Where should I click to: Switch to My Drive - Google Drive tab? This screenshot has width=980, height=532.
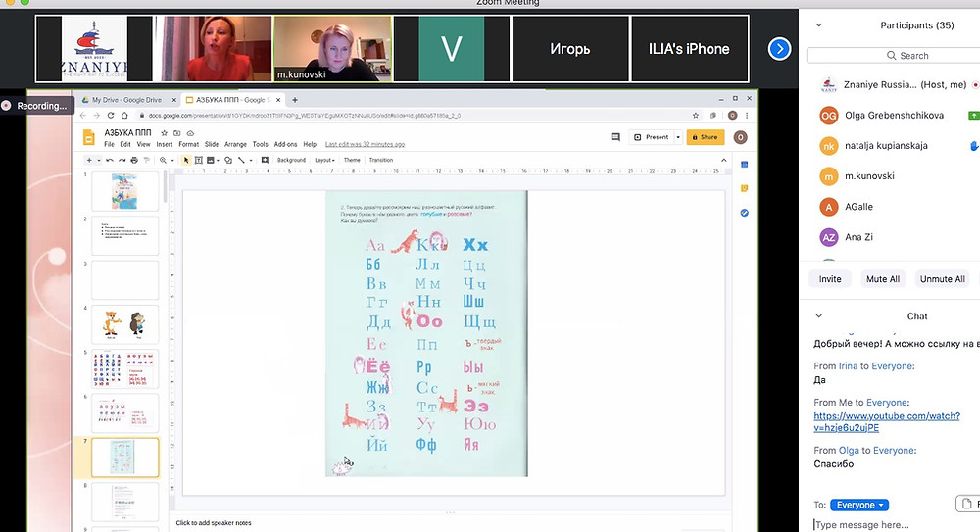click(126, 100)
